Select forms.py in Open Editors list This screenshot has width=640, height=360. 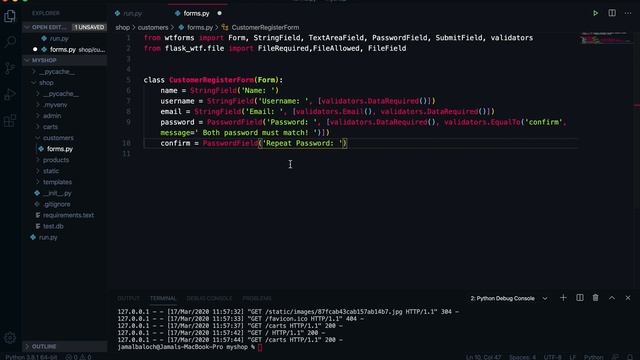63,49
